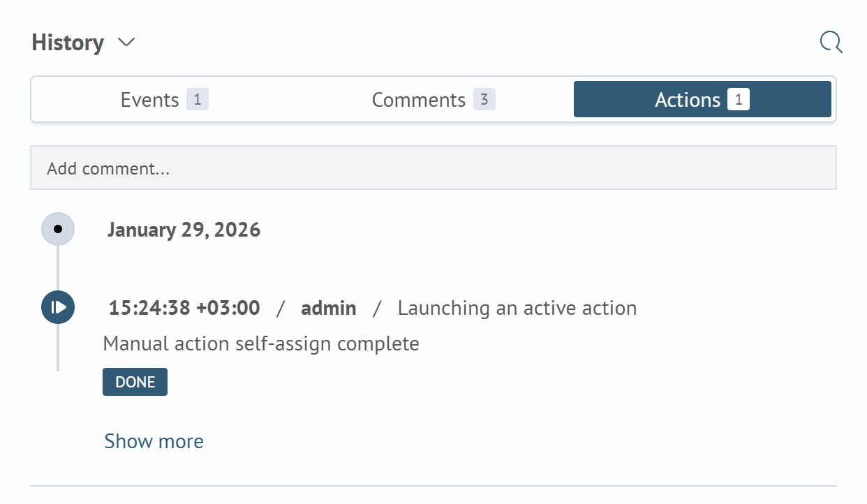Click the Events counter badge showing 1
Image resolution: width=867 pixels, height=504 pixels.
[x=198, y=99]
